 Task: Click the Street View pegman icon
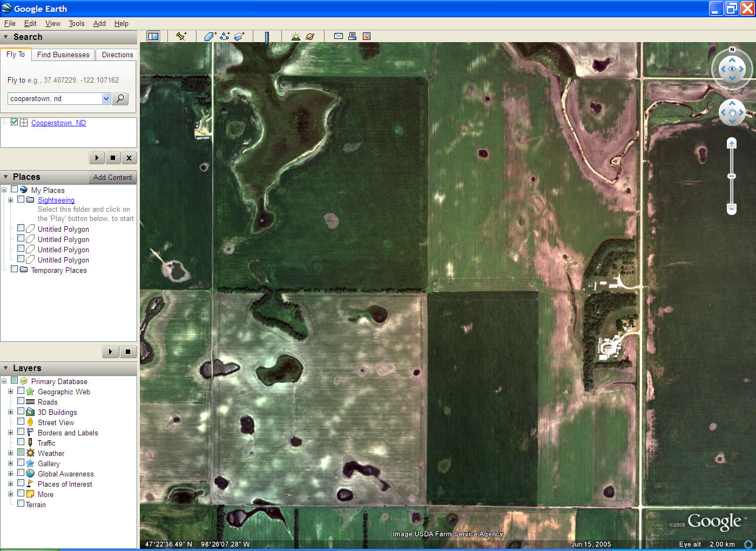(30, 422)
